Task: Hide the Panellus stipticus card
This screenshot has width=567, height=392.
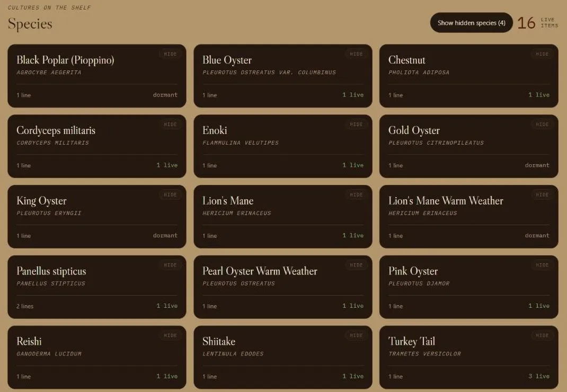Action: [170, 265]
